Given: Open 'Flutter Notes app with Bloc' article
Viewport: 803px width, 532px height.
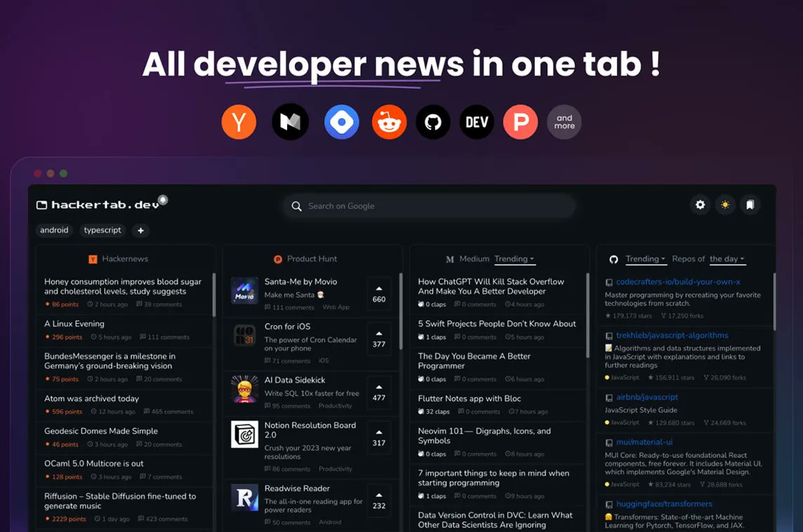Looking at the screenshot, I should coord(469,399).
